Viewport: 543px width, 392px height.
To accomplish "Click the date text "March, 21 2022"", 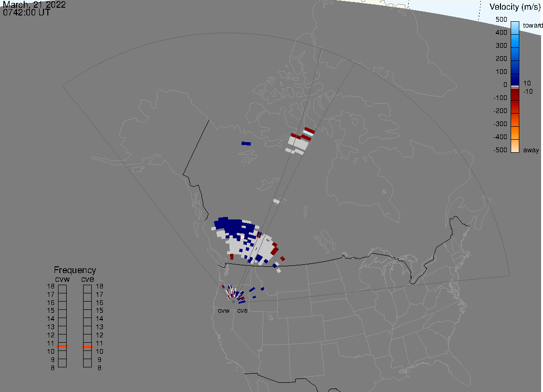I will (34, 4).
